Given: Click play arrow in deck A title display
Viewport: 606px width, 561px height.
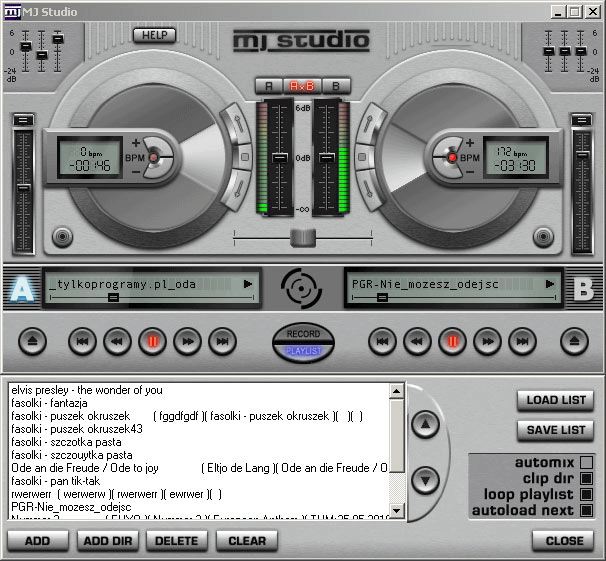Looking at the screenshot, I should (x=248, y=284).
